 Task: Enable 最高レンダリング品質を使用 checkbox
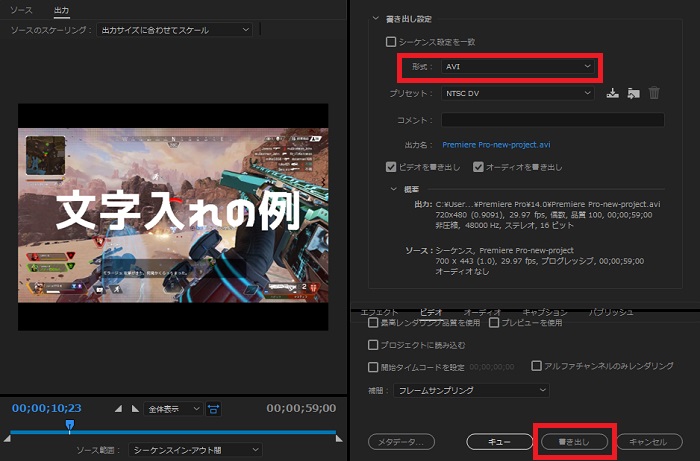coord(373,322)
